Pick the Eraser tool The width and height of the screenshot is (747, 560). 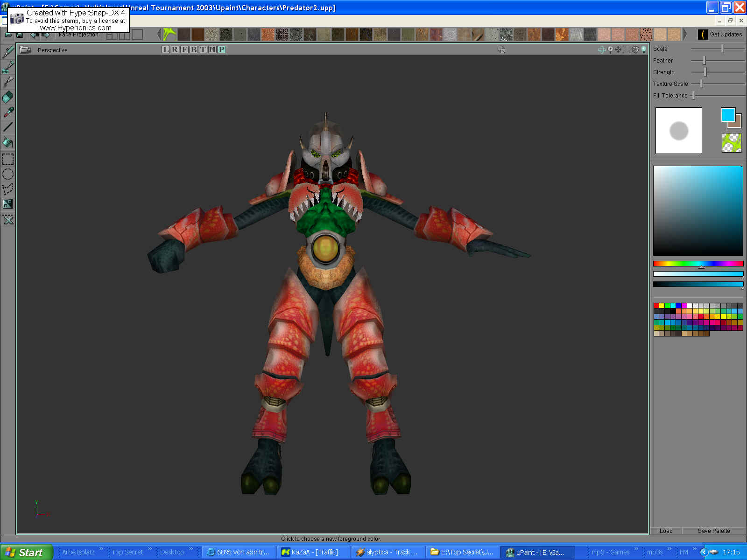pos(8,97)
